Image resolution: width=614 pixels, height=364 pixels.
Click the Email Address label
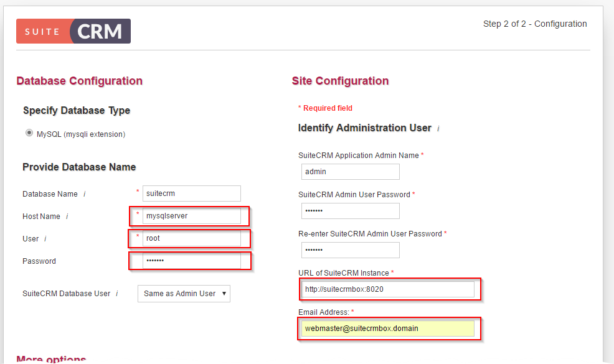coord(323,312)
